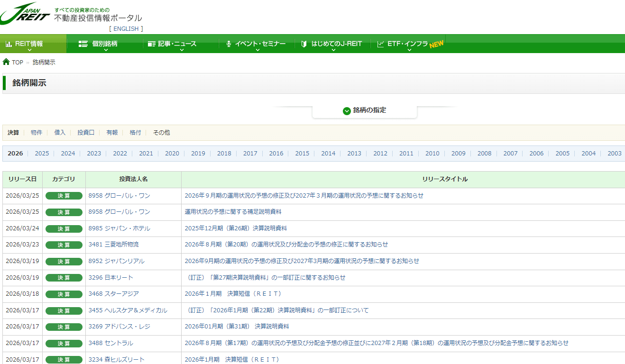Select the 2024 year tab
625x364 pixels.
68,154
